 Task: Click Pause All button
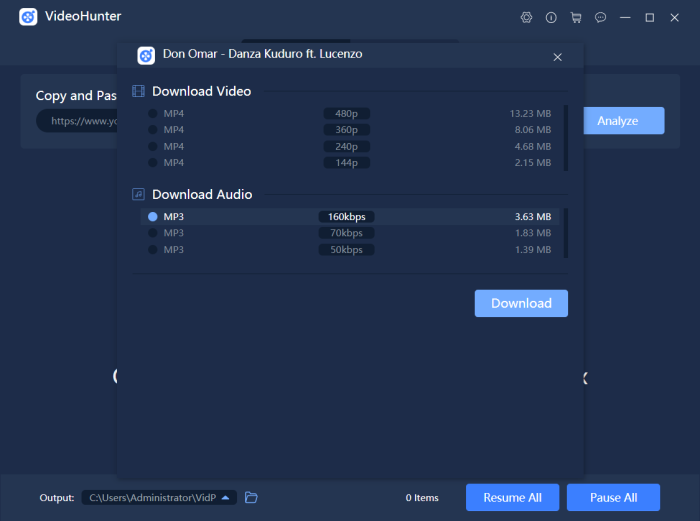(613, 497)
